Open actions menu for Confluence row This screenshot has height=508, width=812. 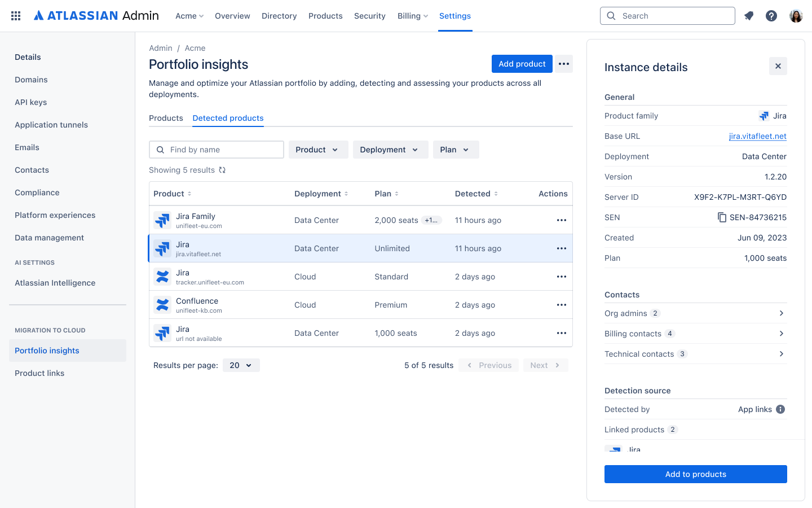(562, 305)
